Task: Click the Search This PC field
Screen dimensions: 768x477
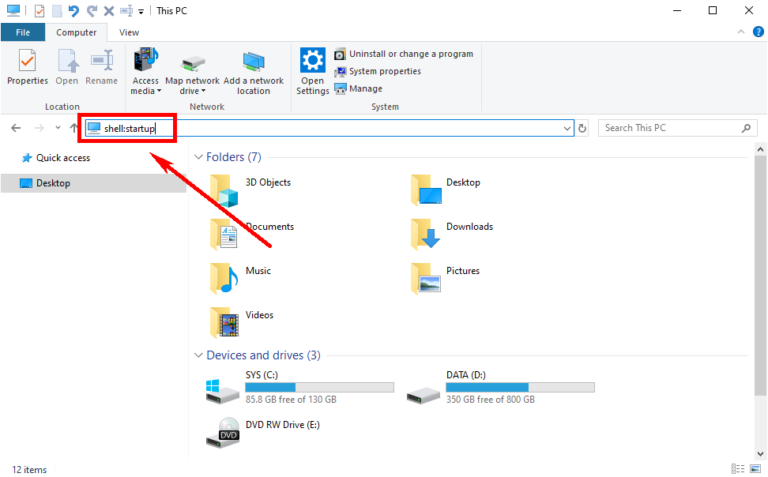Action: click(670, 128)
